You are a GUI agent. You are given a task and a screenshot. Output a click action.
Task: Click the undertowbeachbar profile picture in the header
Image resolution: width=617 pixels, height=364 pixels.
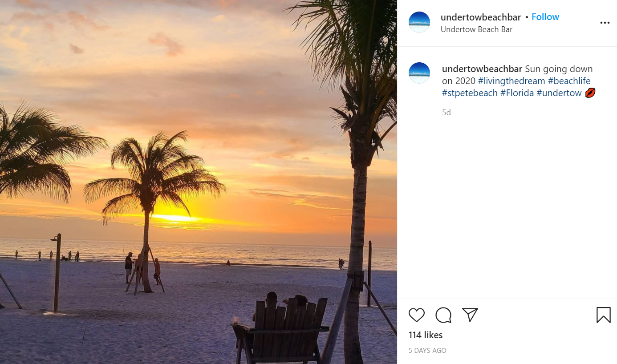[x=419, y=22]
